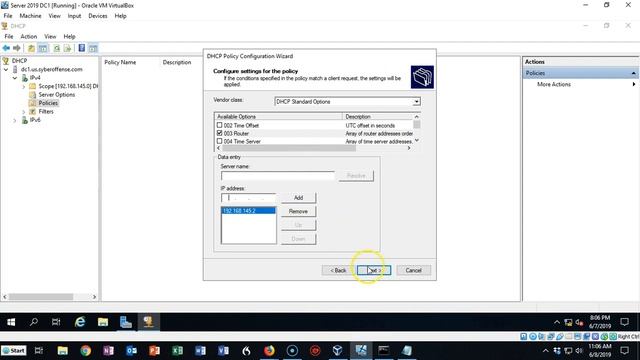Image resolution: width=640 pixels, height=360 pixels.
Task: Click the Policy Name column header
Action: (120, 62)
